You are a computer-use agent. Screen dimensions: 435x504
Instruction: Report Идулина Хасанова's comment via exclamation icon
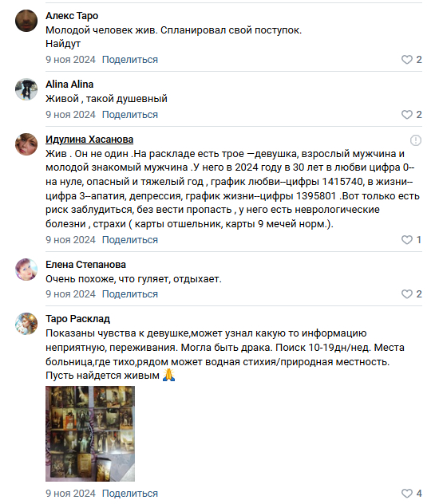click(x=416, y=140)
